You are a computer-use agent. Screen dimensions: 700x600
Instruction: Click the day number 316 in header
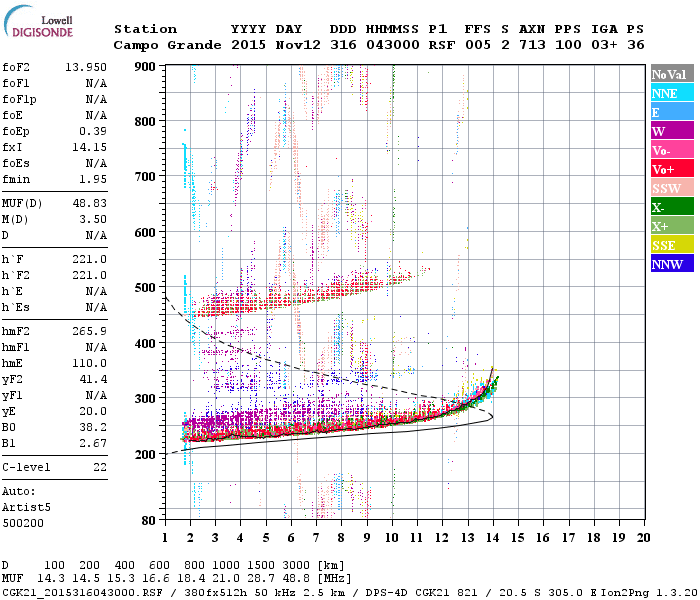pos(343,45)
